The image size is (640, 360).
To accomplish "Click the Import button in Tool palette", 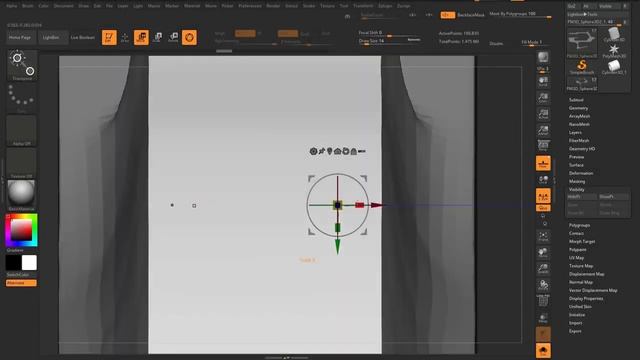I will 576,323.
